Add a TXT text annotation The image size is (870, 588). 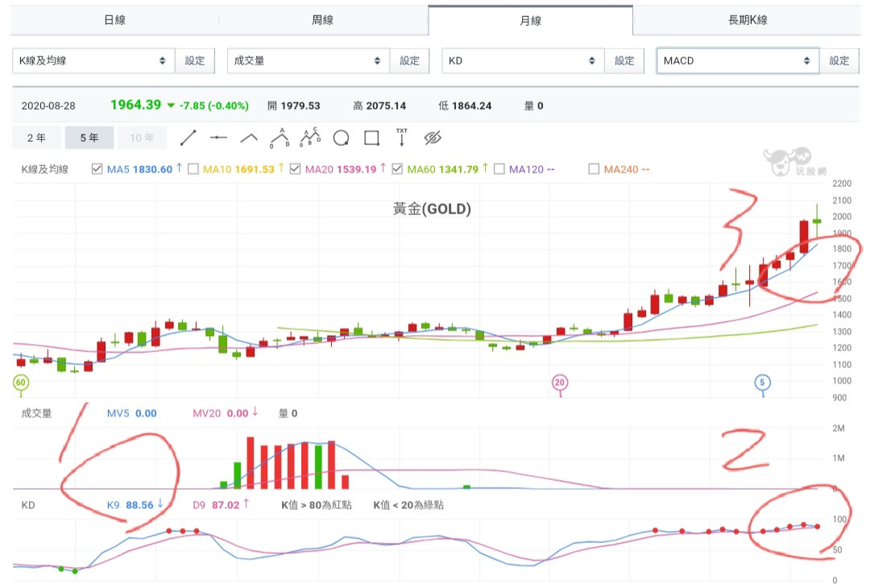(401, 138)
